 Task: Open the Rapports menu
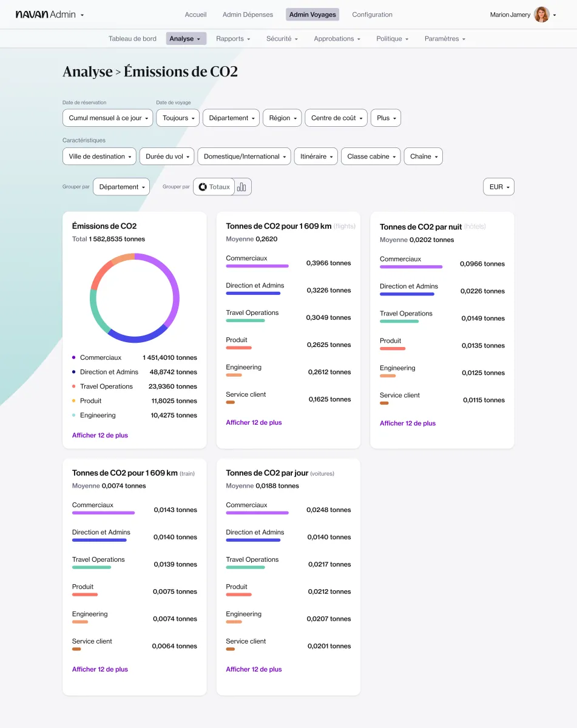[233, 38]
